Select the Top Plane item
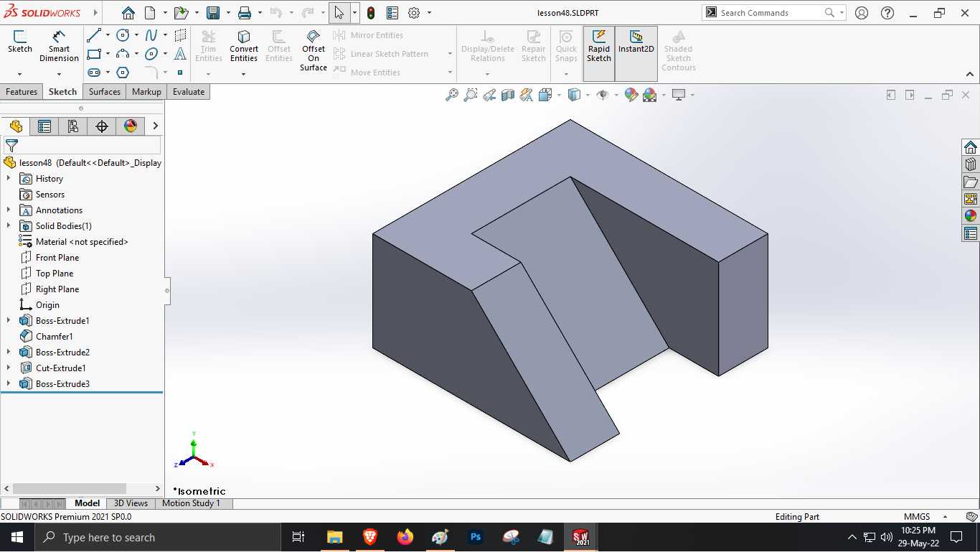 (x=55, y=273)
